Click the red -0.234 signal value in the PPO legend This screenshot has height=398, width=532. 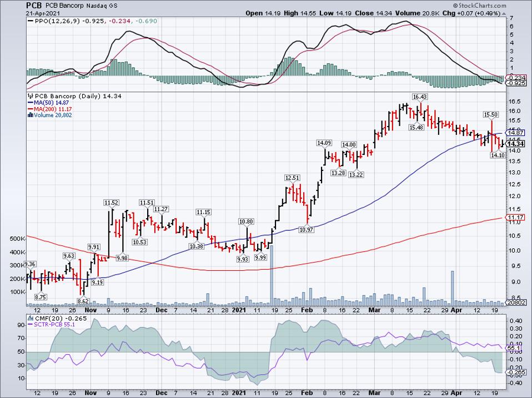(x=120, y=21)
